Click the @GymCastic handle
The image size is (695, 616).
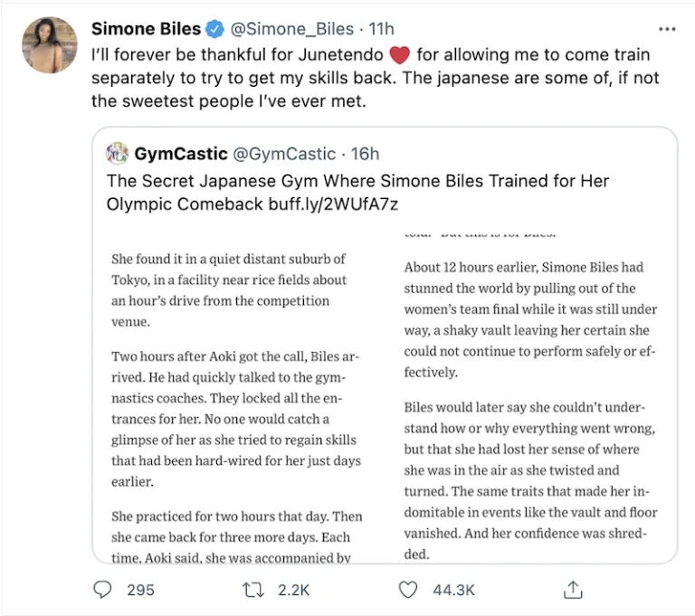coord(285,154)
